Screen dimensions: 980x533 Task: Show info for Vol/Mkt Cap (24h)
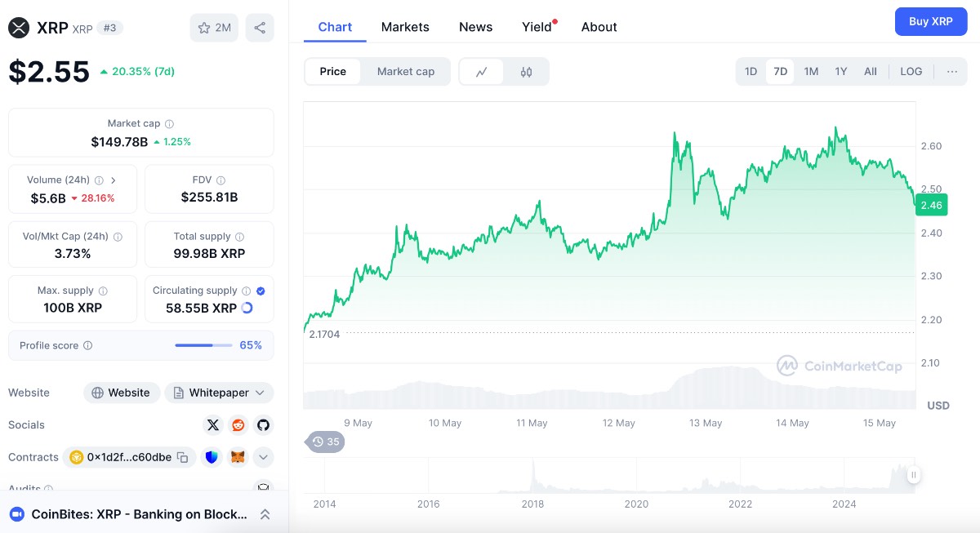pos(118,237)
